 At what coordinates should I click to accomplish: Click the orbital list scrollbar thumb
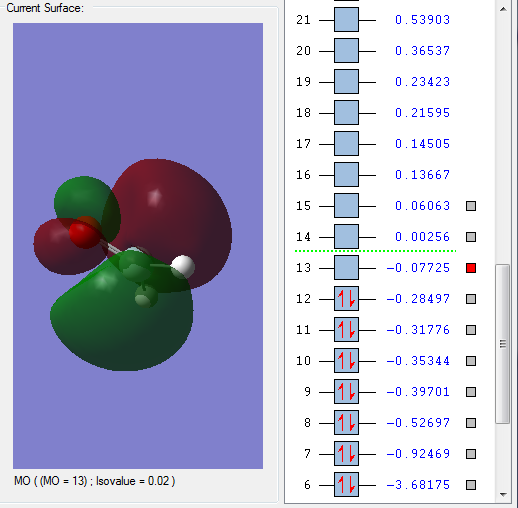[x=503, y=344]
